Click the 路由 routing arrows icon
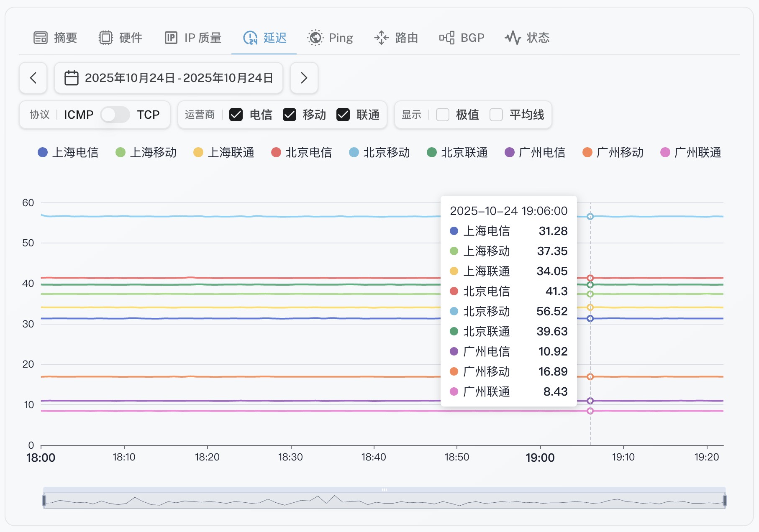Screen dimensions: 759x532 tap(381, 38)
